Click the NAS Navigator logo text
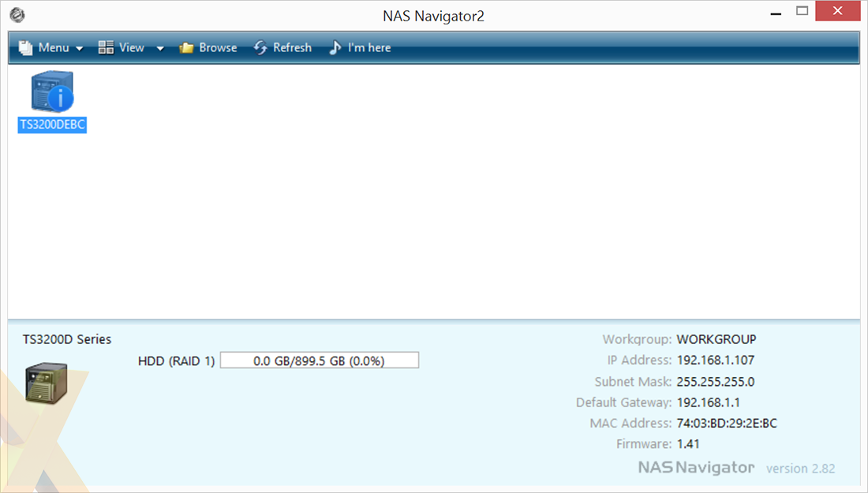 coord(696,468)
